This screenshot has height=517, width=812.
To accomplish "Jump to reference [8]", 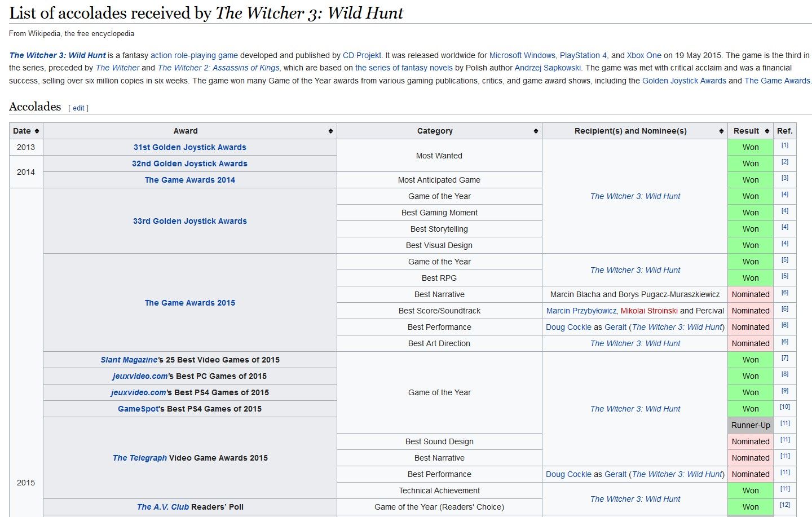I will 785,374.
